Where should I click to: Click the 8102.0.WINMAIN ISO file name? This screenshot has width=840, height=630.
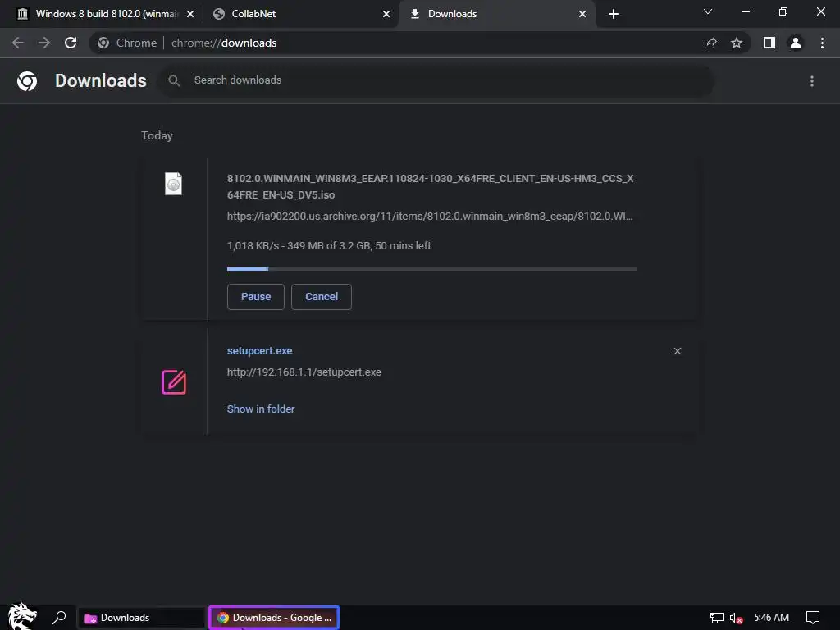click(x=430, y=186)
